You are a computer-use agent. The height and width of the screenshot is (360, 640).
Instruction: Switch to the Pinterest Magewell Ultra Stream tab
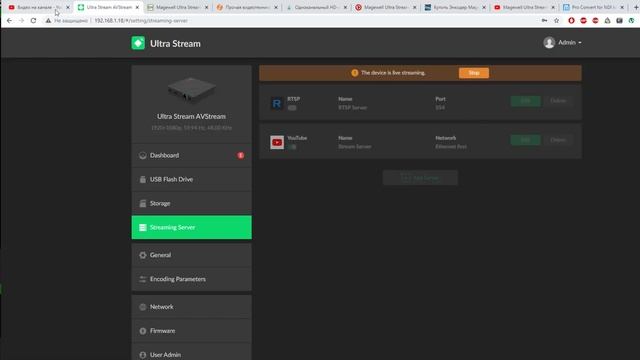[x=386, y=7]
